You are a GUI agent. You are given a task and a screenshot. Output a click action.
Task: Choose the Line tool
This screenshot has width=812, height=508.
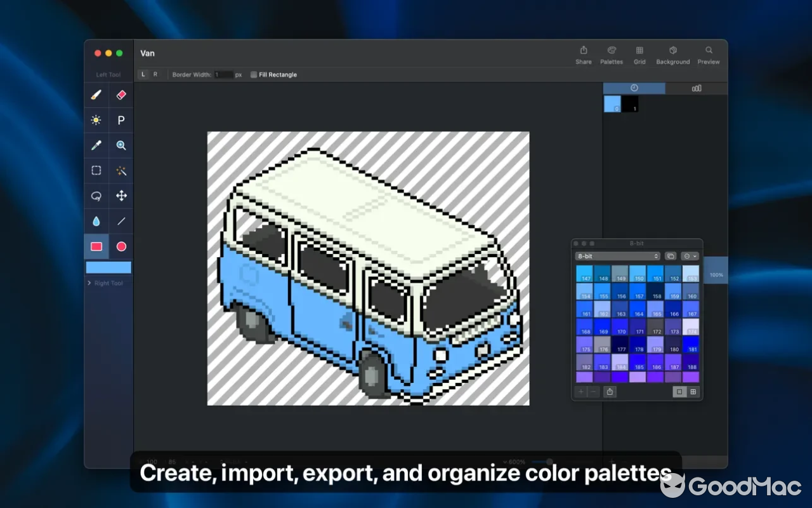pos(121,221)
